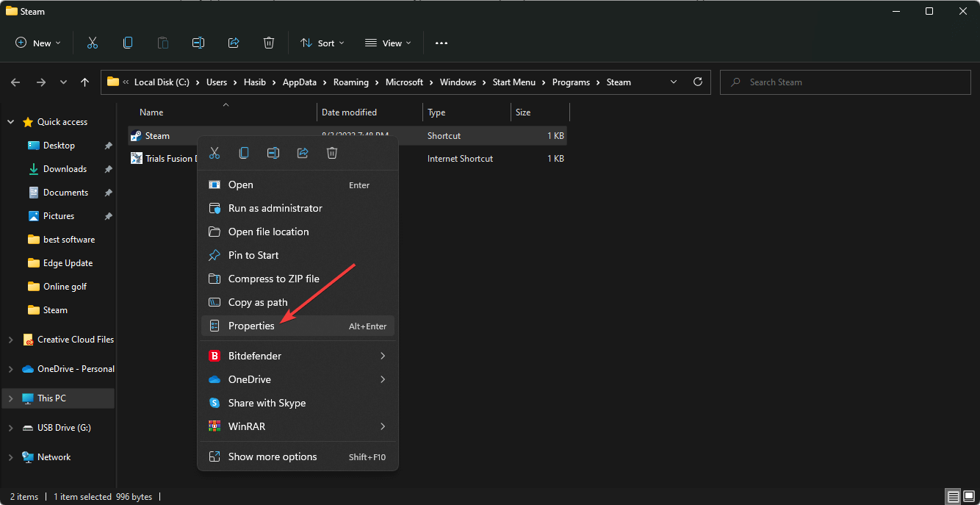Open the Sort options dropdown
The height and width of the screenshot is (505, 980).
coord(323,43)
